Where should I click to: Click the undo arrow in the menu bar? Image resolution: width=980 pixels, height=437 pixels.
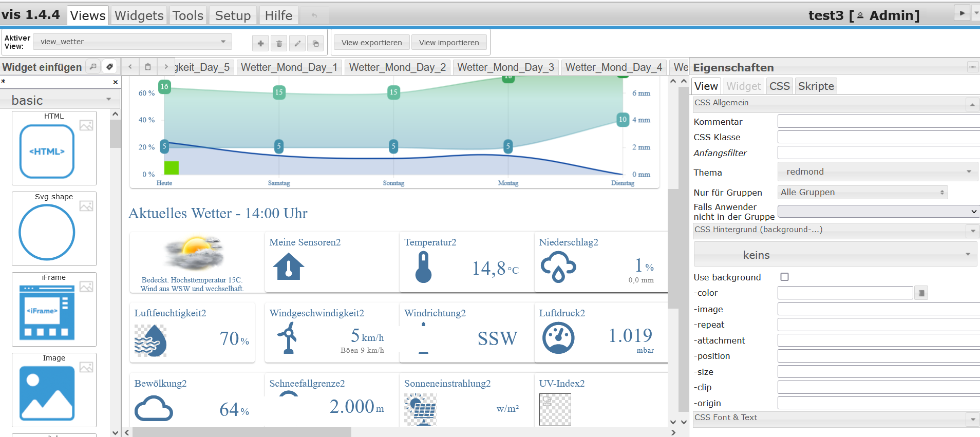(314, 15)
